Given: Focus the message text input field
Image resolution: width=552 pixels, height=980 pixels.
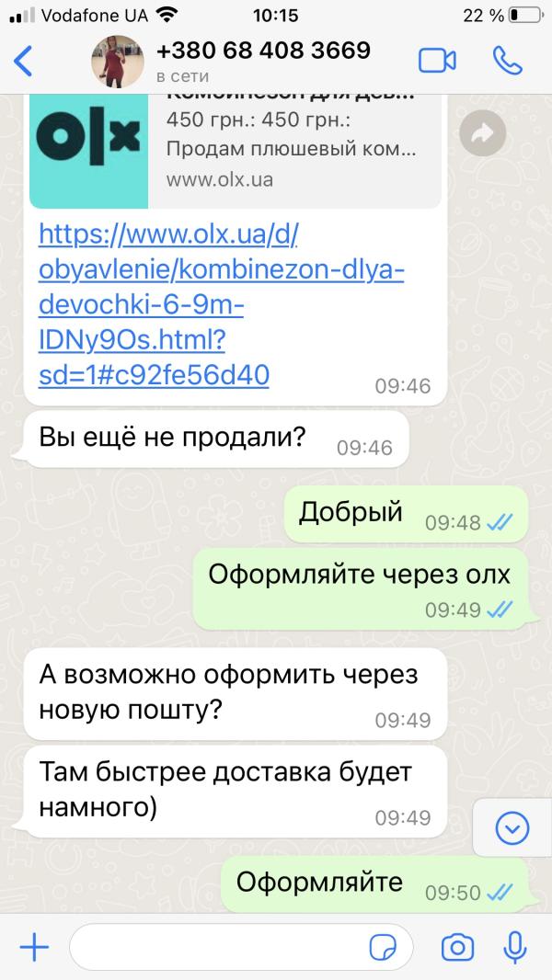Looking at the screenshot, I should (241, 948).
